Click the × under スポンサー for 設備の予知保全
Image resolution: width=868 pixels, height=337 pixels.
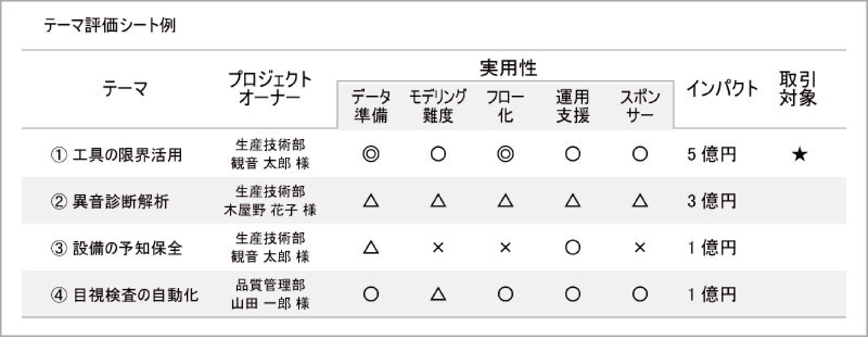point(639,248)
